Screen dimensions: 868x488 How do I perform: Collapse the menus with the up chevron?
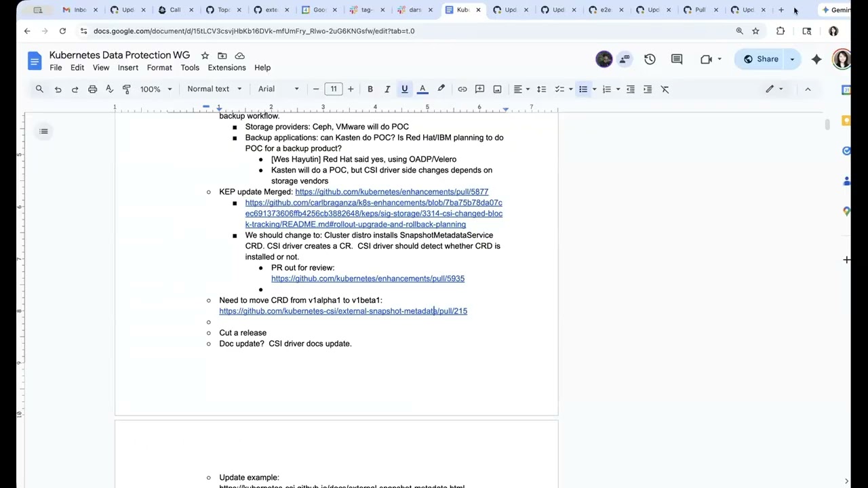(808, 89)
